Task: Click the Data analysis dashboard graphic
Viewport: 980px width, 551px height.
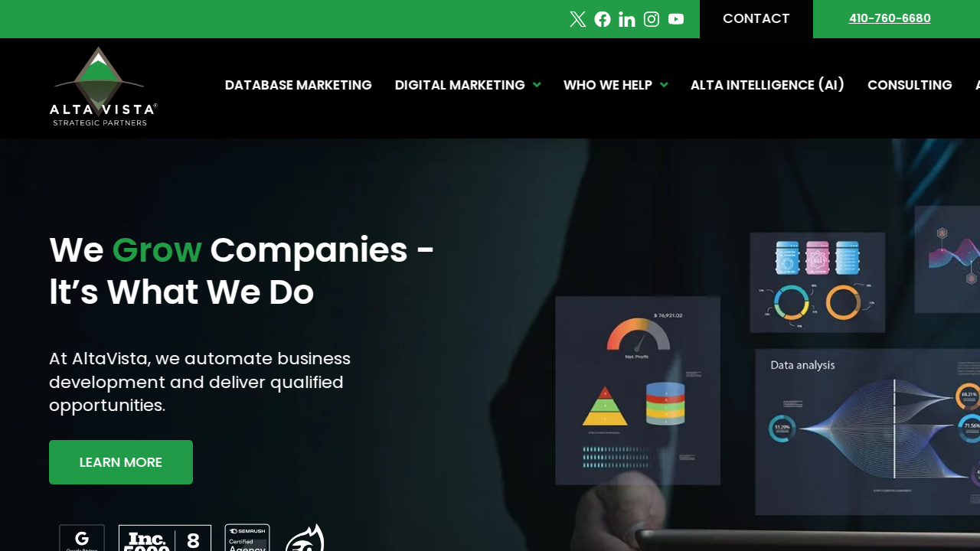Action: pyautogui.click(x=867, y=432)
